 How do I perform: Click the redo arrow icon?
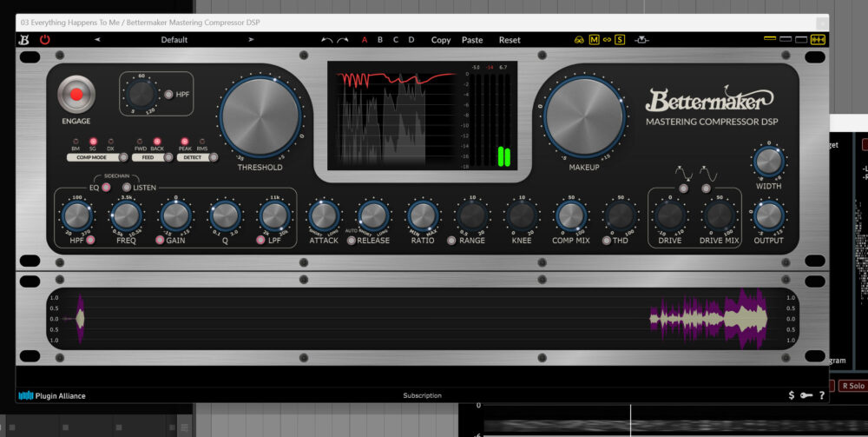[343, 40]
